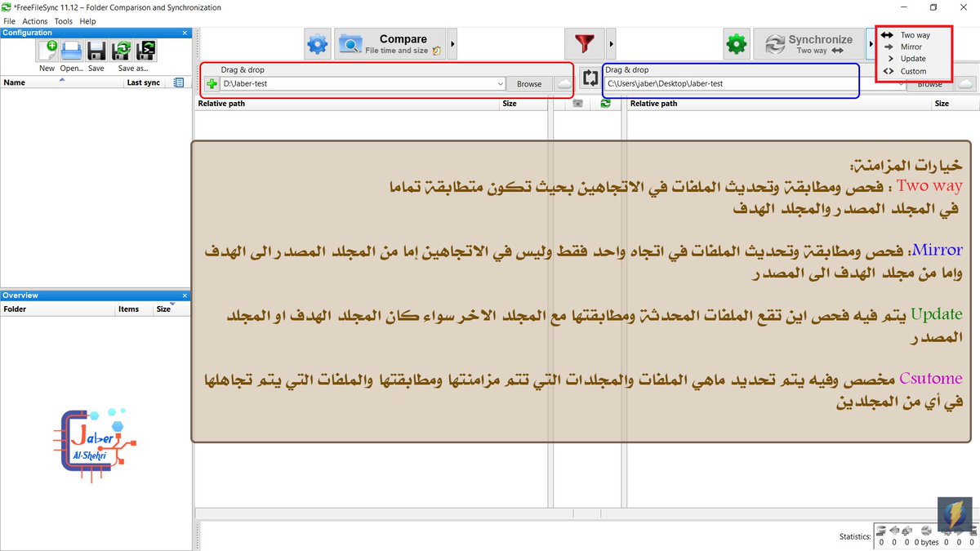The width and height of the screenshot is (980, 551).
Task: Click the FreeFileSync title bar app icon
Action: pyautogui.click(x=7, y=7)
